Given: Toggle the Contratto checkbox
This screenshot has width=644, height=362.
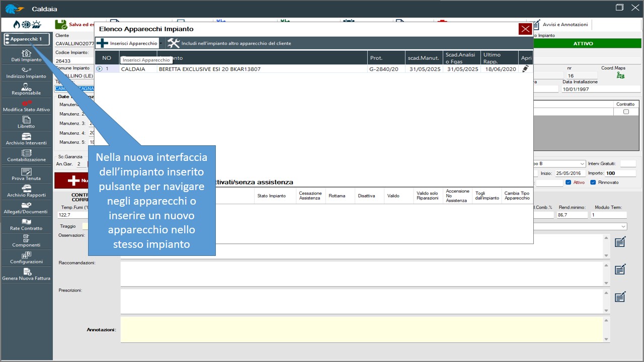Looking at the screenshot, I should [626, 112].
